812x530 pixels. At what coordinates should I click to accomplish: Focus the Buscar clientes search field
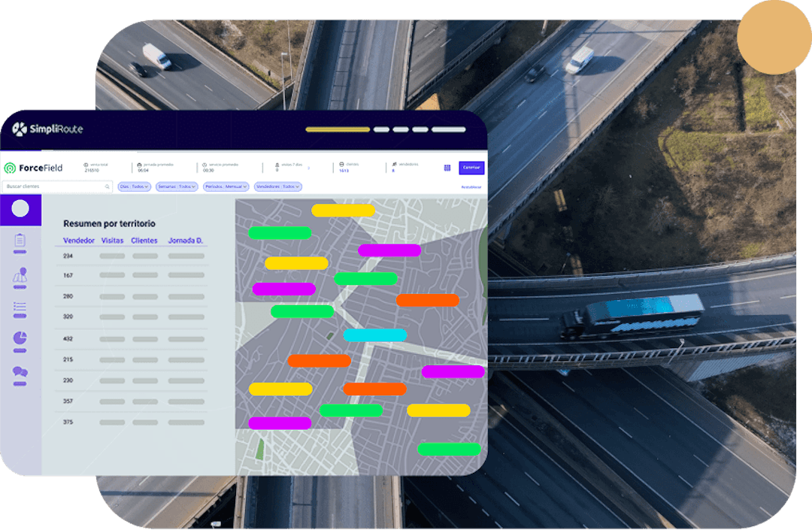click(x=57, y=186)
